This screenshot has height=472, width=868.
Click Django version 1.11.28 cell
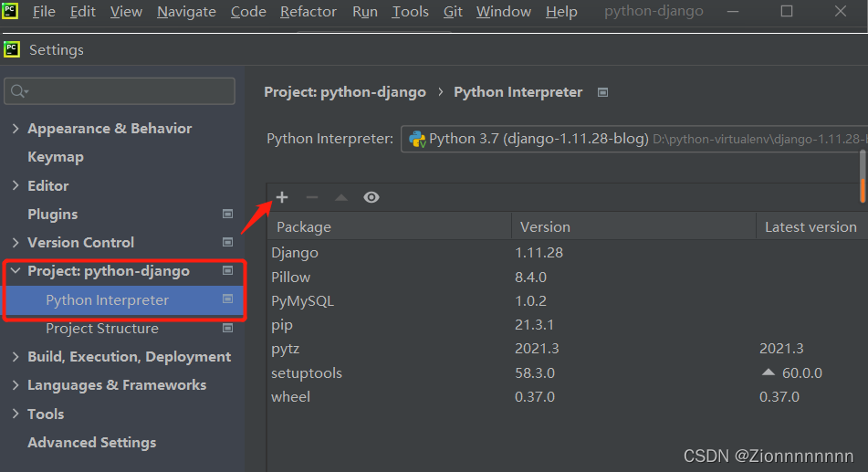(x=539, y=253)
